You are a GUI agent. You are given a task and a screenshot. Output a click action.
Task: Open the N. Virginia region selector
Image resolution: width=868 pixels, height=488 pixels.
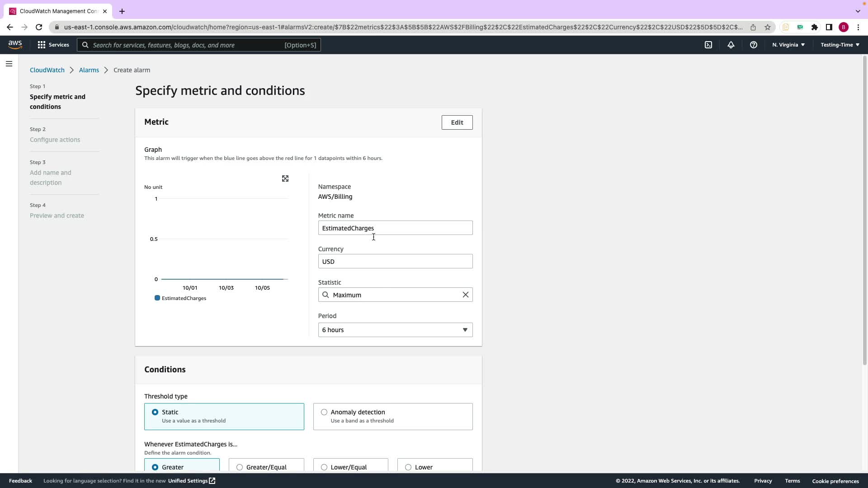point(788,45)
